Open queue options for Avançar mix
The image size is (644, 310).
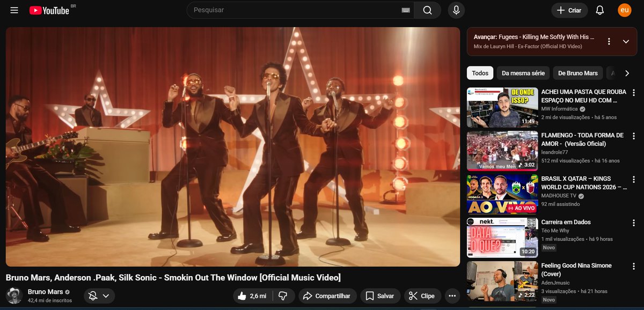609,41
